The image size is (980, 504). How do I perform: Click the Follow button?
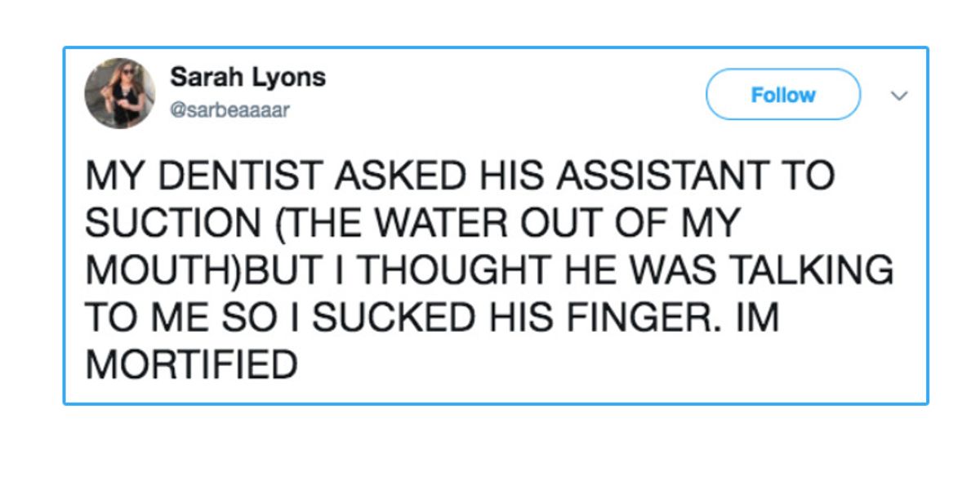(x=783, y=95)
